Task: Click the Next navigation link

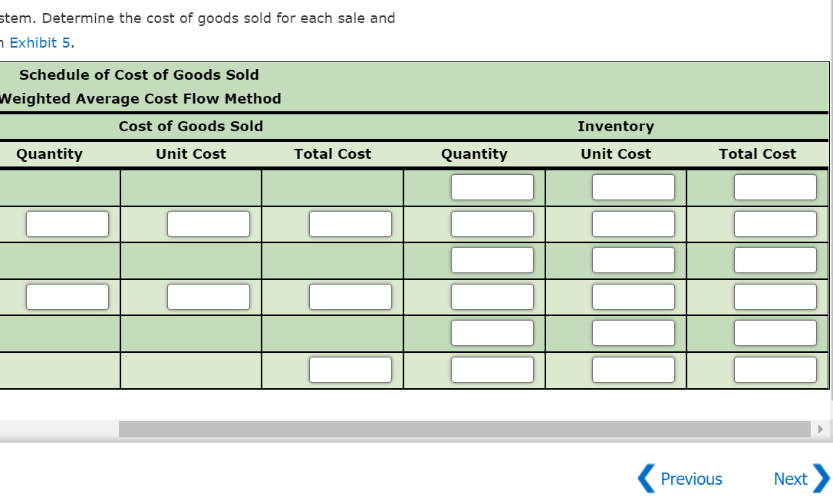Action: pyautogui.click(x=791, y=479)
